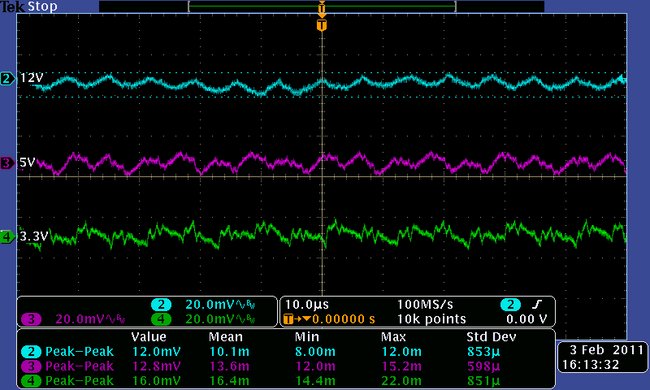Click cyan channel 2 badge in scale readout
650x390 pixels.
tap(161, 305)
